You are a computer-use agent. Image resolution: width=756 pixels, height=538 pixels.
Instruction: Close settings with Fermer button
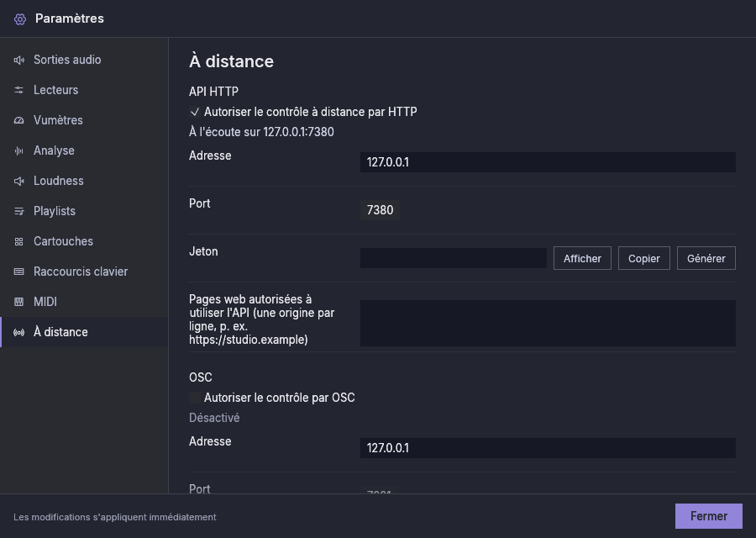click(709, 516)
